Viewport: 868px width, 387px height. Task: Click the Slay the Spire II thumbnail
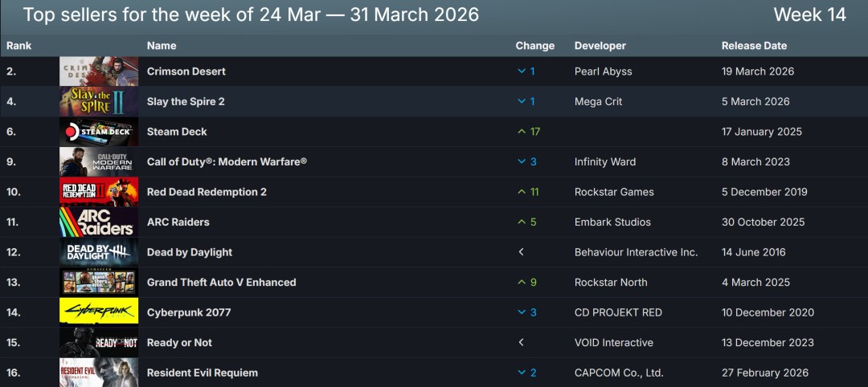click(99, 102)
